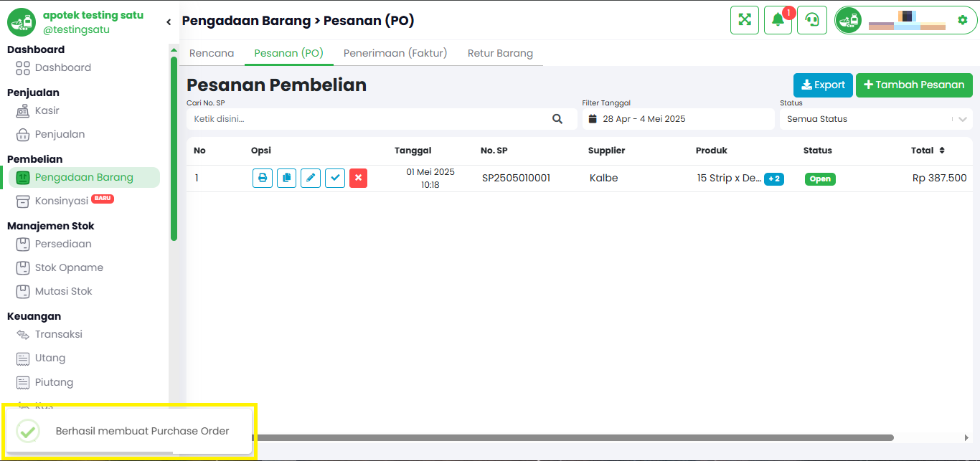Click the apotek logo in sidebar
The image size is (980, 461).
(22, 22)
